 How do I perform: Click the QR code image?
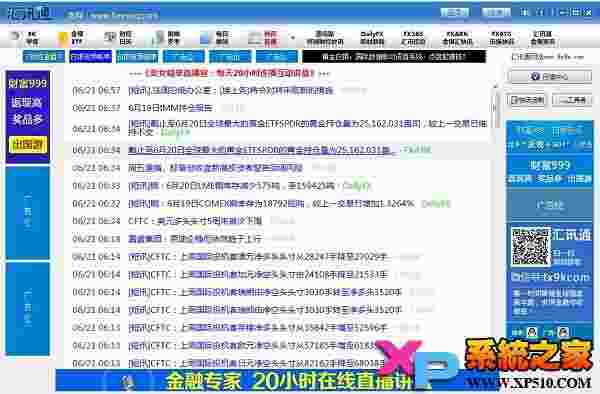click(x=530, y=246)
